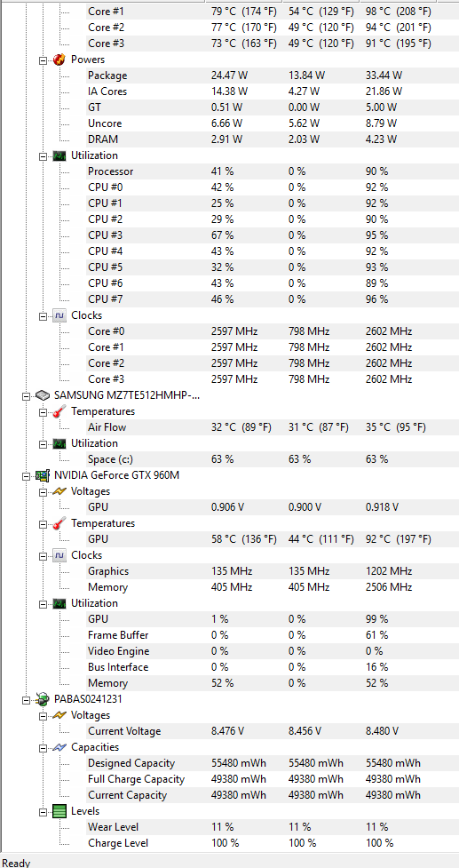
Task: Select the Wear Level row
Action: point(271,827)
